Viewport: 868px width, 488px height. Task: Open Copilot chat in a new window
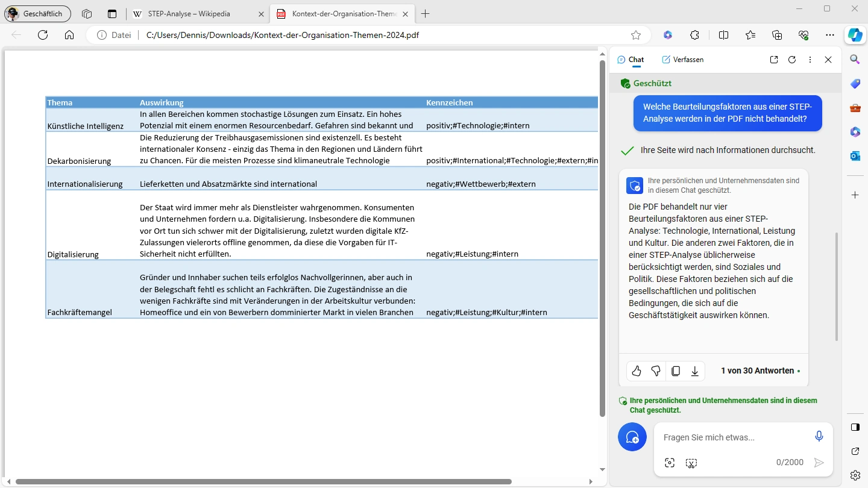coord(774,60)
